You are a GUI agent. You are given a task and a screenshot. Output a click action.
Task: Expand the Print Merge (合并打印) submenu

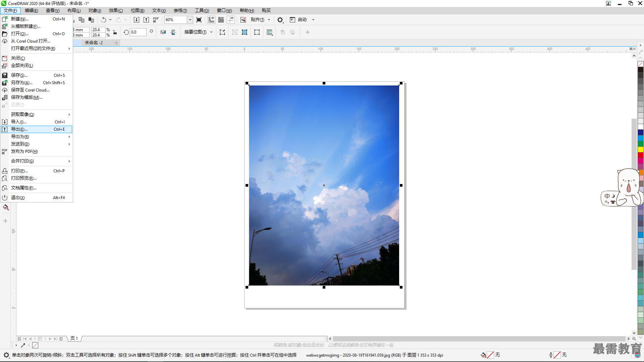click(x=37, y=161)
